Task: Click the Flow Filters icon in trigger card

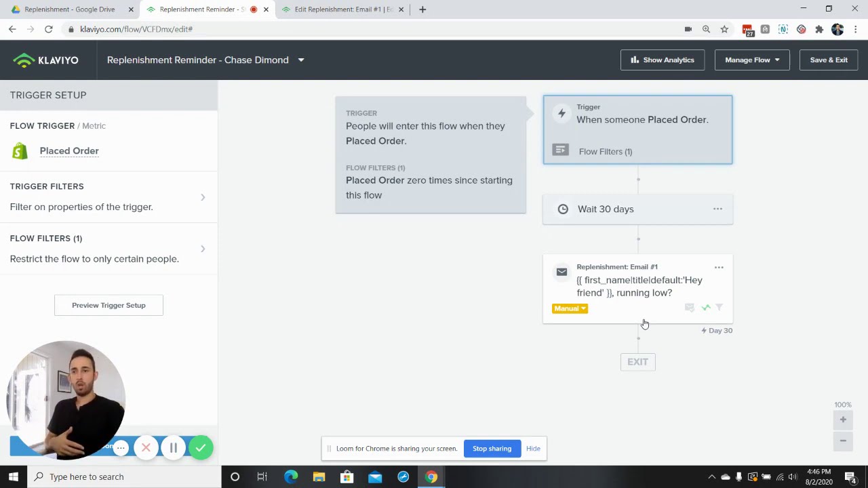Action: pos(560,150)
